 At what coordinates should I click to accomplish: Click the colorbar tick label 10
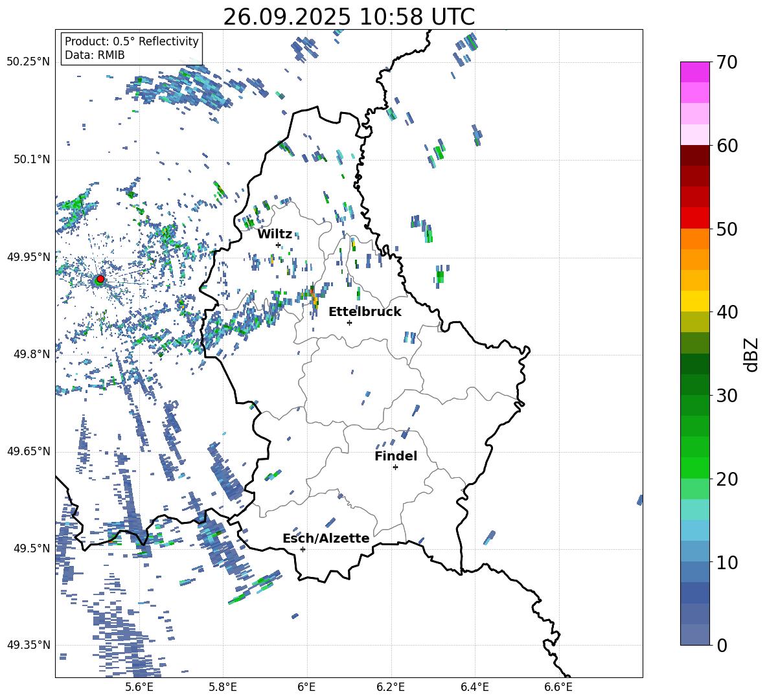tap(727, 563)
